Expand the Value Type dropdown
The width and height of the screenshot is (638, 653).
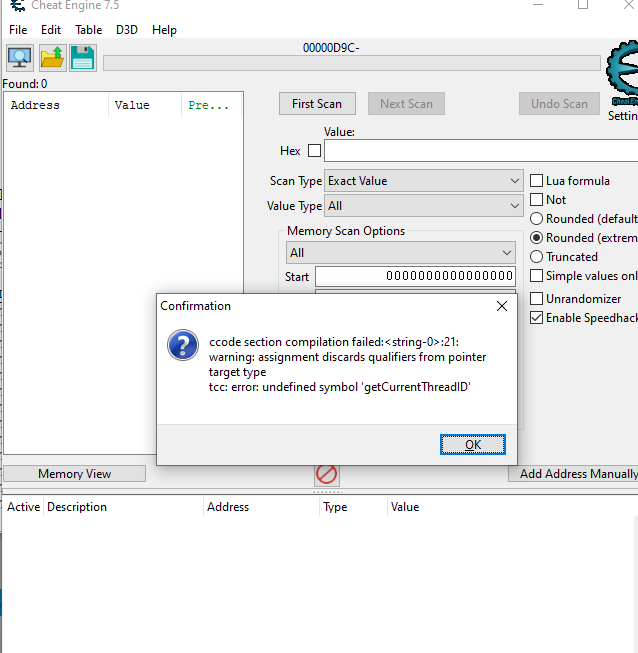(424, 206)
